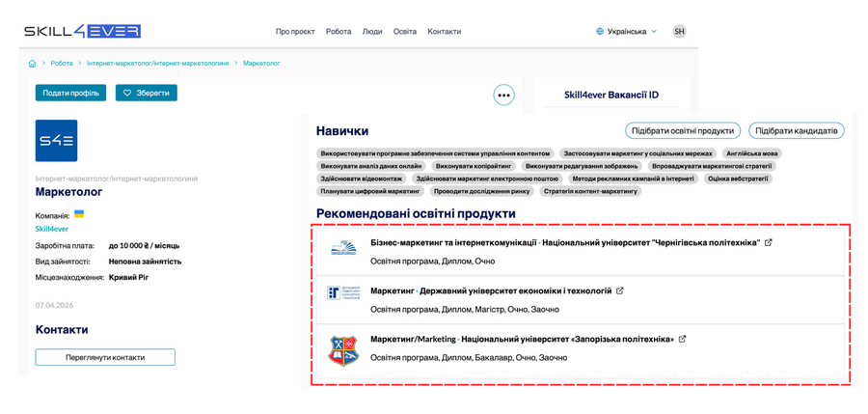Click Підібрати кандидатів button
Screen dimensions: 868x414
797,131
